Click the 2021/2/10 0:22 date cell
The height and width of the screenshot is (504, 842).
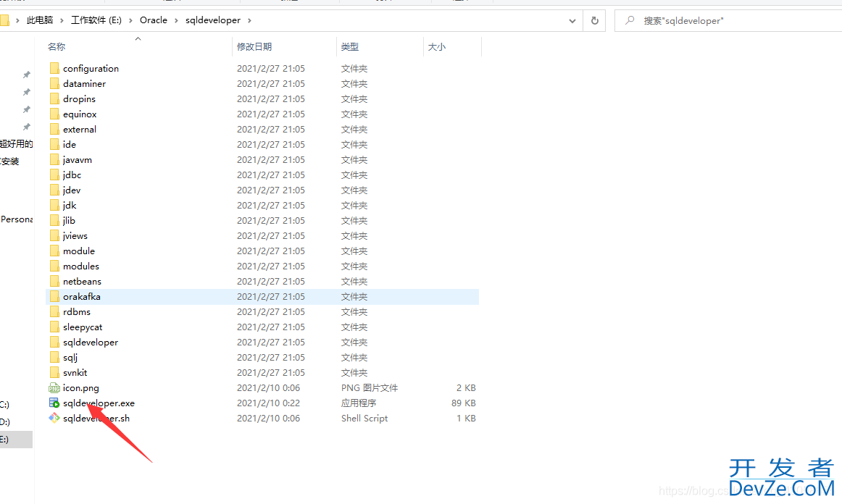coord(269,403)
